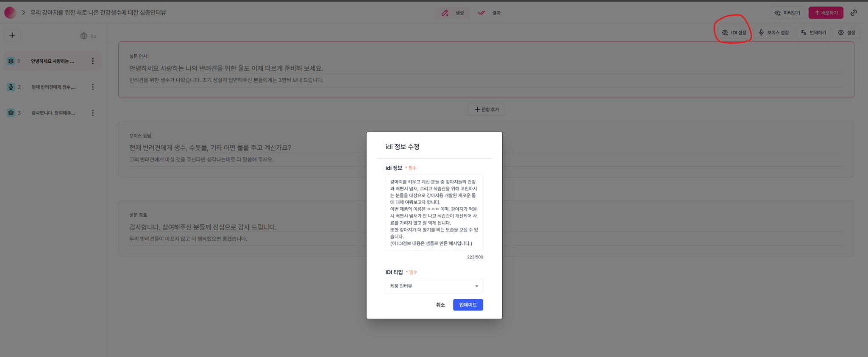Click the 배포하기 deploy button
This screenshot has height=357, width=868.
[x=826, y=13]
